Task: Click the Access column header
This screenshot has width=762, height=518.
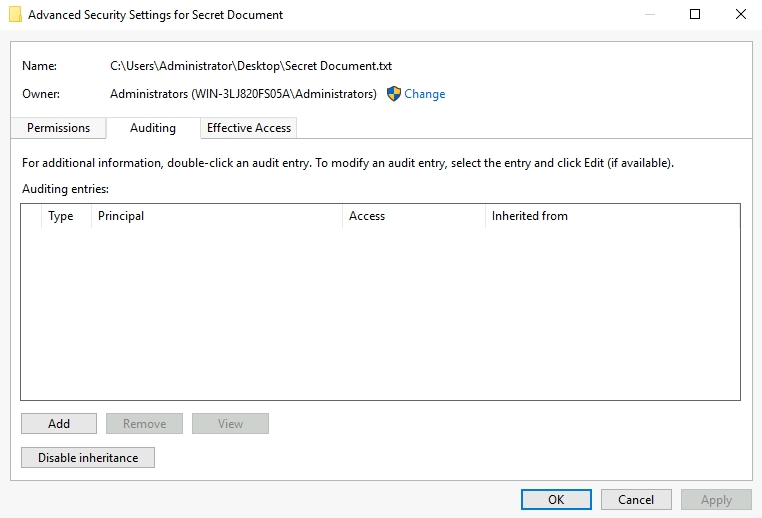Action: 367,216
